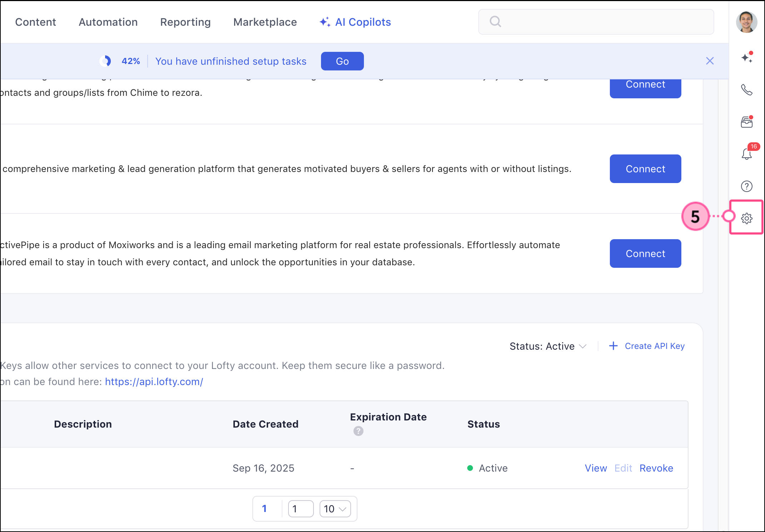Image resolution: width=765 pixels, height=532 pixels.
Task: Open the inbox tray icon
Action: pos(746,122)
